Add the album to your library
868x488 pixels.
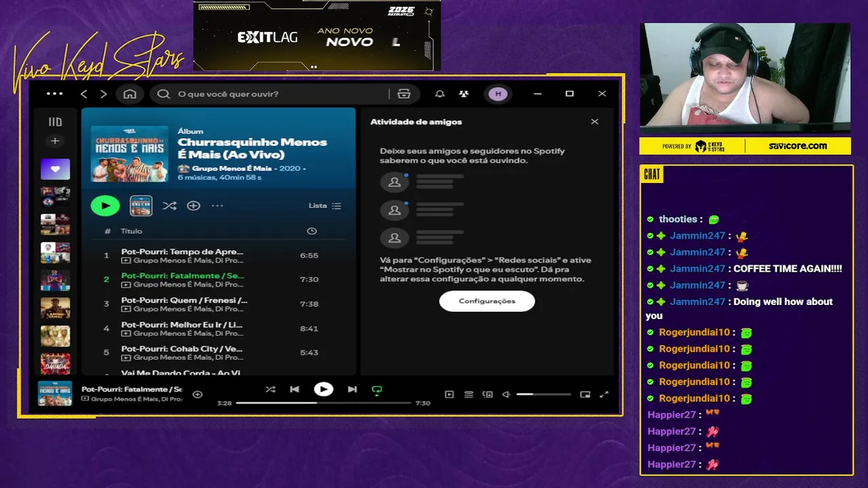pos(193,205)
